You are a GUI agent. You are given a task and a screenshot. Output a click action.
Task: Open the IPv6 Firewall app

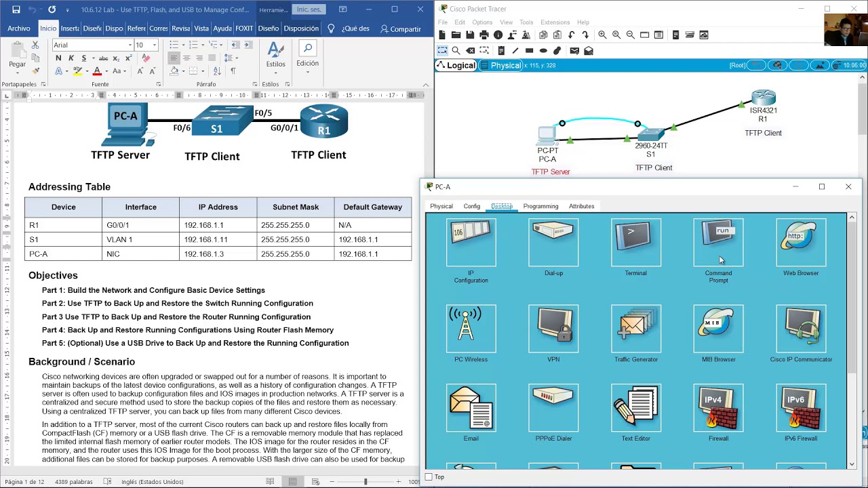(801, 408)
